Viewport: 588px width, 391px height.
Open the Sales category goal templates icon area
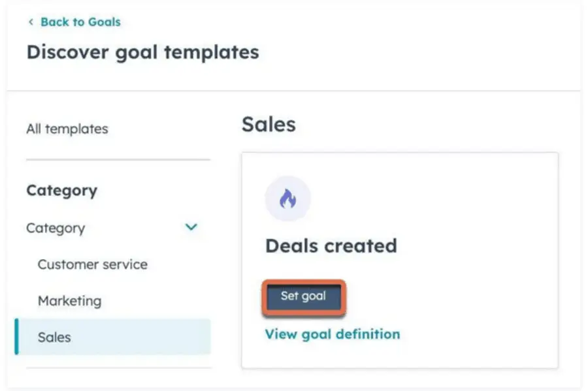[x=287, y=198]
